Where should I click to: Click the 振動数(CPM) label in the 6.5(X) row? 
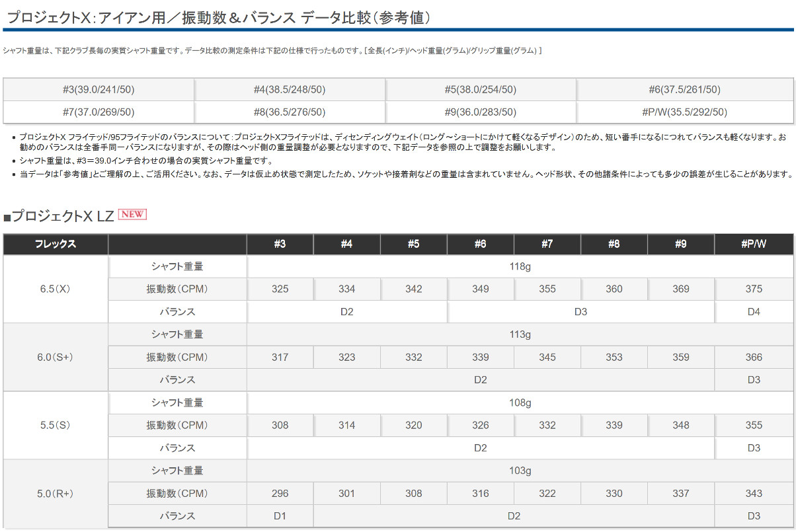point(177,289)
